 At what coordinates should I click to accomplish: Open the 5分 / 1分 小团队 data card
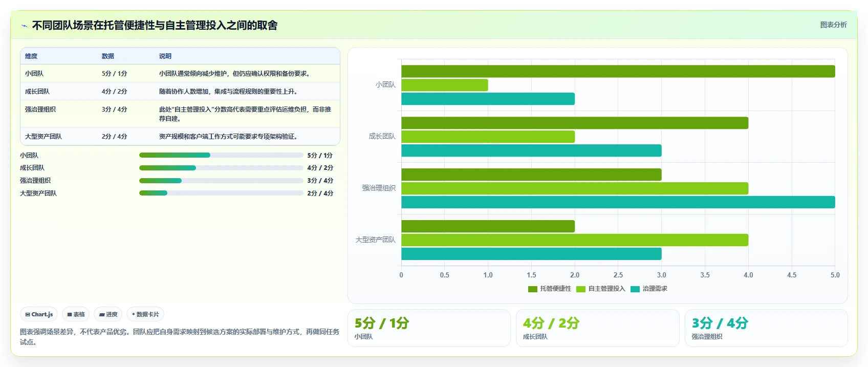click(x=429, y=328)
